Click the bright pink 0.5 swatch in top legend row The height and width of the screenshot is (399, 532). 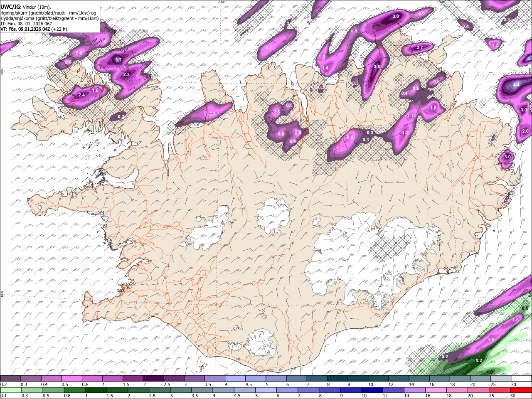coord(72,379)
